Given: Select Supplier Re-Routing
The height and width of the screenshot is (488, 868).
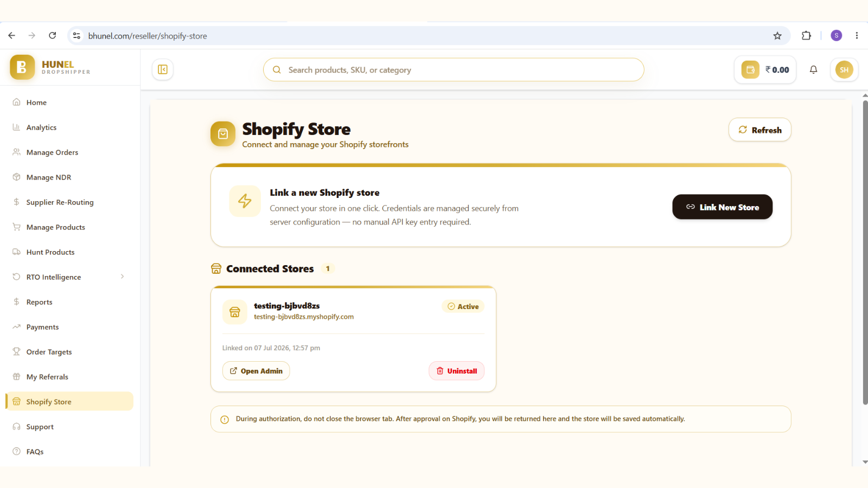Looking at the screenshot, I should pyautogui.click(x=69, y=202).
